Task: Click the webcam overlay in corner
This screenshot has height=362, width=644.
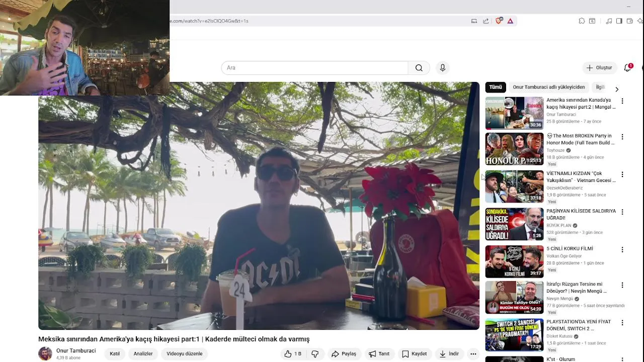Action: coord(85,47)
